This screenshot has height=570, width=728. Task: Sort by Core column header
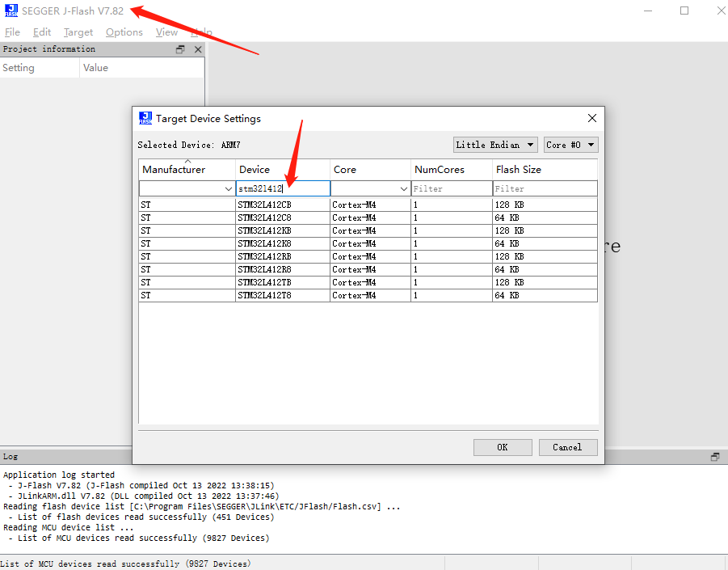pyautogui.click(x=371, y=170)
